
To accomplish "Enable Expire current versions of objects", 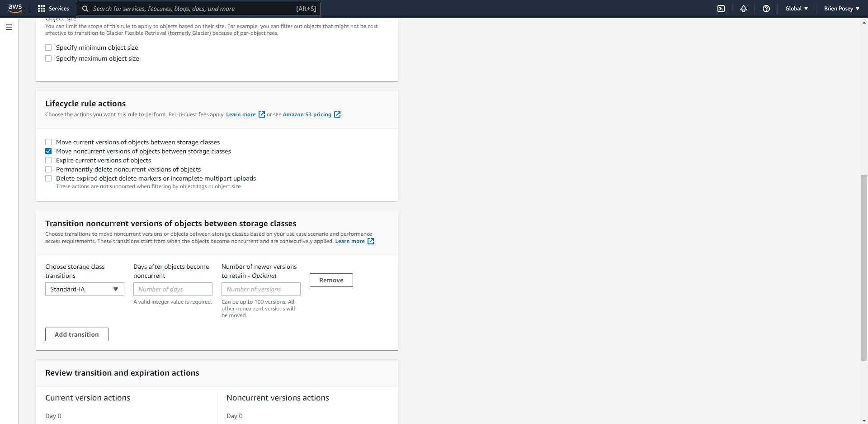I will pyautogui.click(x=48, y=160).
